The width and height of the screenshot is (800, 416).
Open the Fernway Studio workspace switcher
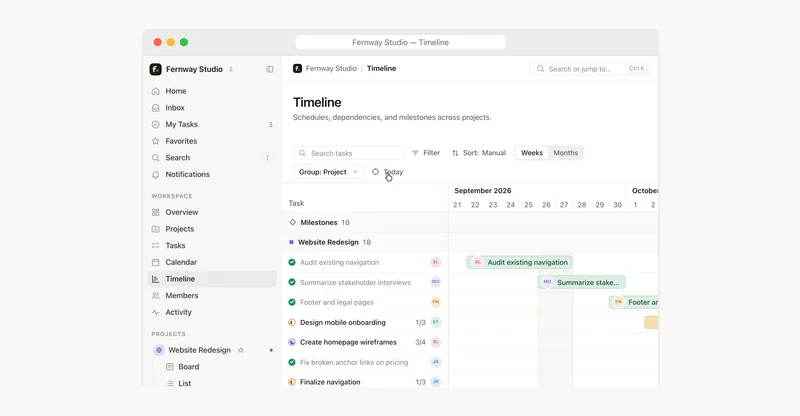pos(191,69)
